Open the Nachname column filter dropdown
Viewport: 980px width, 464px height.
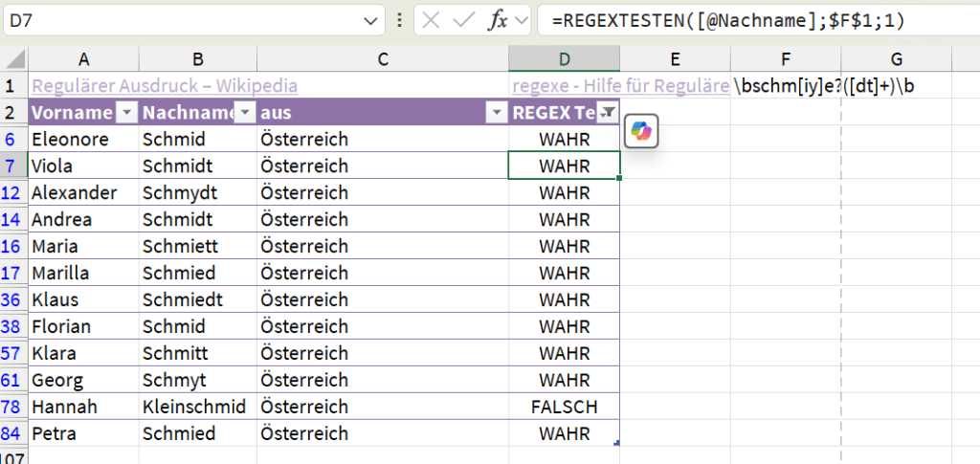(245, 113)
